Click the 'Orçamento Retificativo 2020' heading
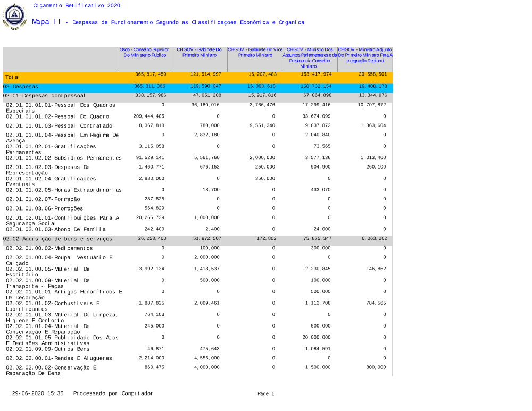Viewport: 532px width, 411px height. 77,5
